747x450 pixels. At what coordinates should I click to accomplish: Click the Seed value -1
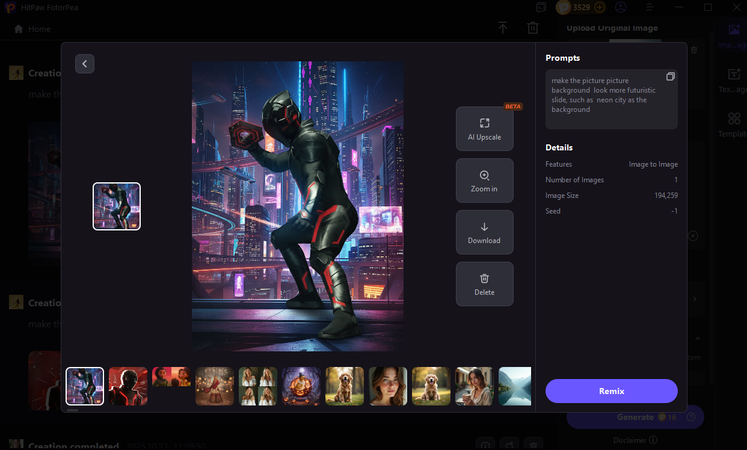674,211
